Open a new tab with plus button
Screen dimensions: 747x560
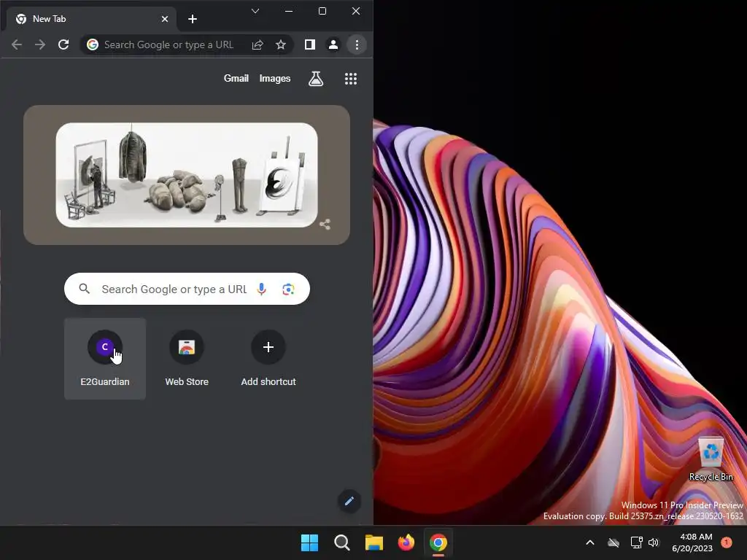coord(193,19)
